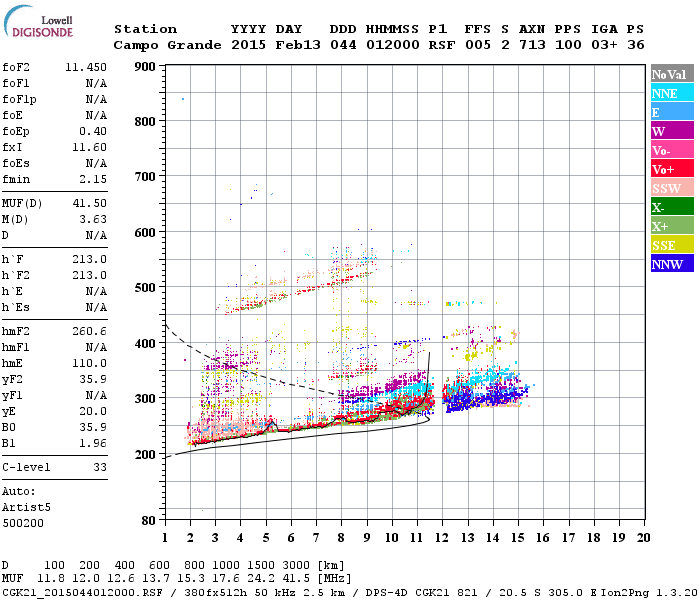This screenshot has height=600, width=700.
Task: Click the MUF(D) value 41.50
Action: pyautogui.click(x=89, y=203)
